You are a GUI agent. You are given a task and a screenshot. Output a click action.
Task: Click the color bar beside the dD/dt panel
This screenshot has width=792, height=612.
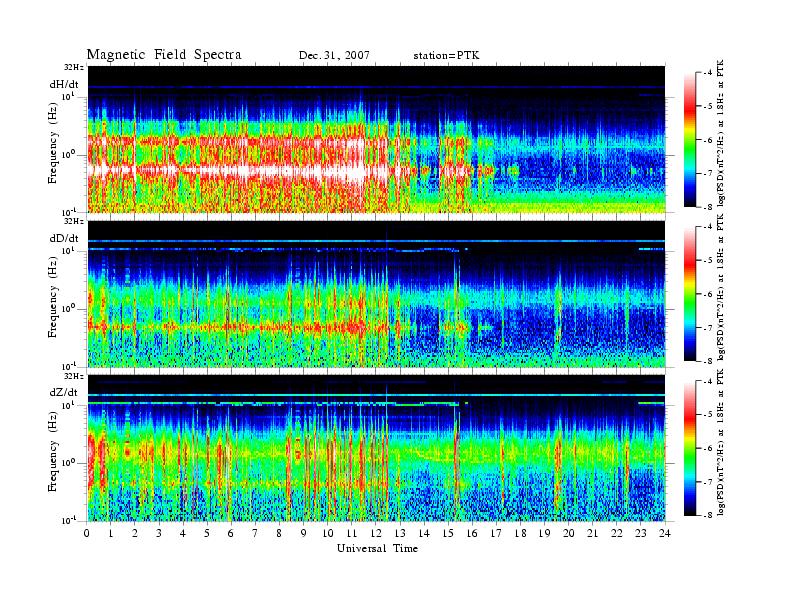click(690, 293)
